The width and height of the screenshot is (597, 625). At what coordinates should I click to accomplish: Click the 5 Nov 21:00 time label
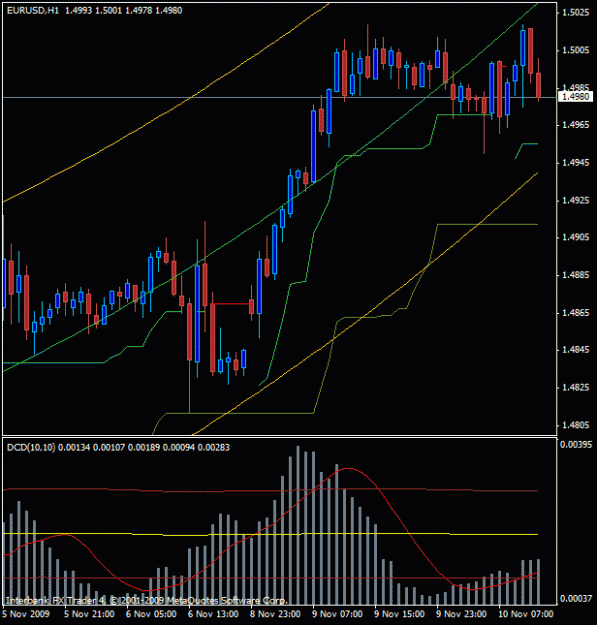pyautogui.click(x=89, y=614)
